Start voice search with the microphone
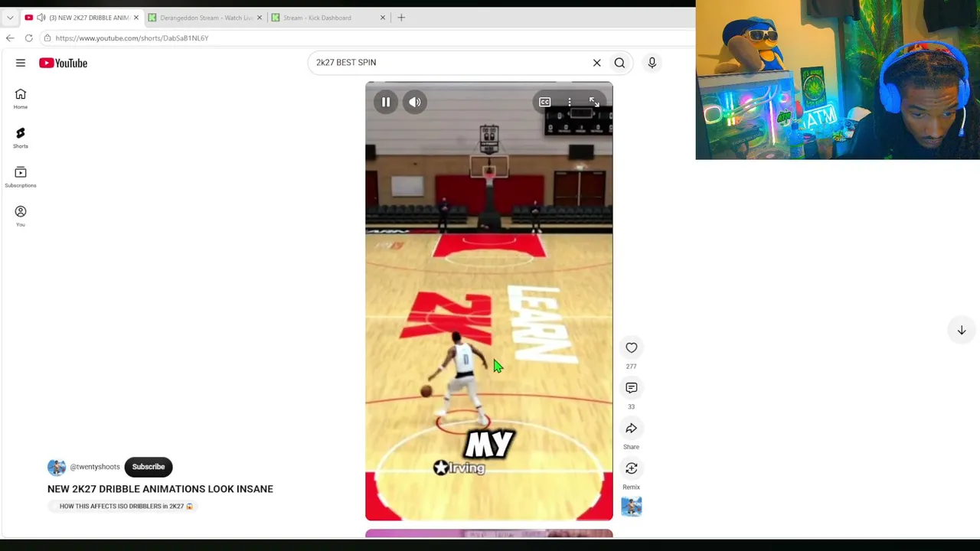 tap(652, 63)
